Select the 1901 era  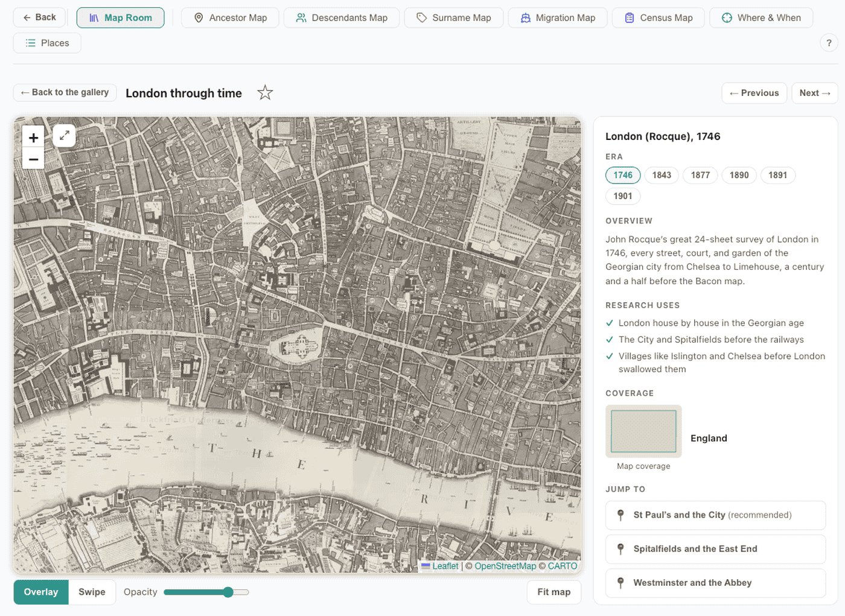pos(623,196)
